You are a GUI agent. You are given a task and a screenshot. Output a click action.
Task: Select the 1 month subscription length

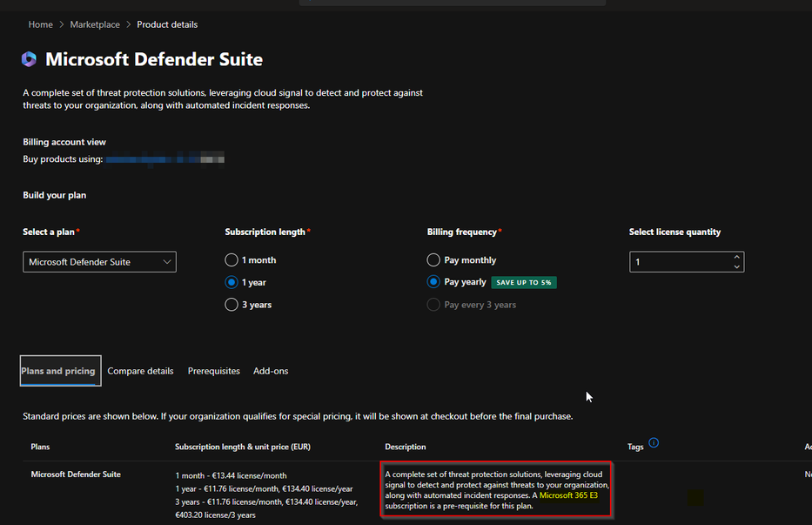pos(232,259)
